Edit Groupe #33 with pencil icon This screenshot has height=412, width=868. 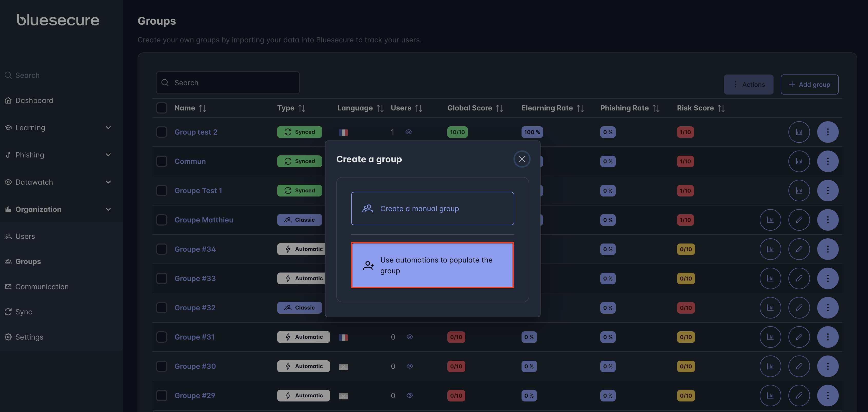point(799,278)
